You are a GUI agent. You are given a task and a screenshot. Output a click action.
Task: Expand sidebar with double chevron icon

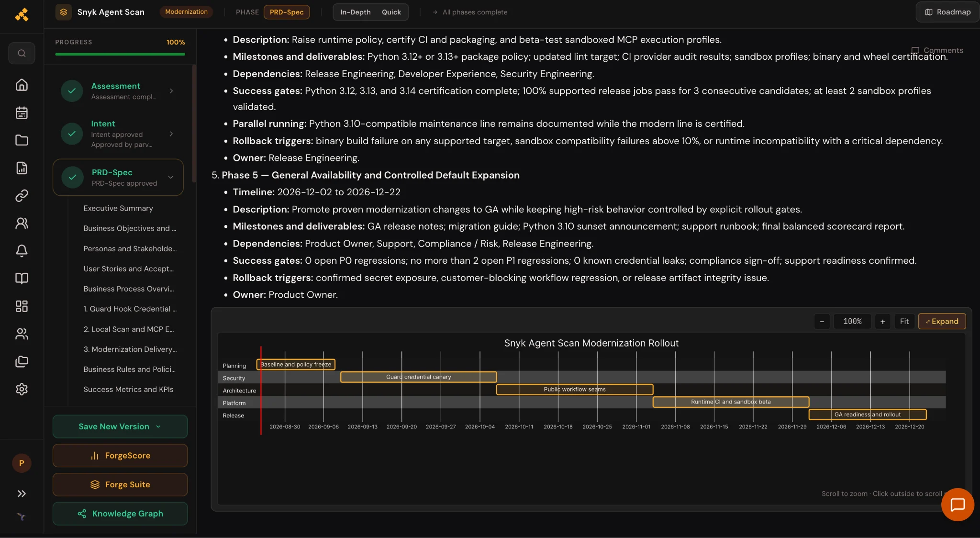[x=22, y=493]
